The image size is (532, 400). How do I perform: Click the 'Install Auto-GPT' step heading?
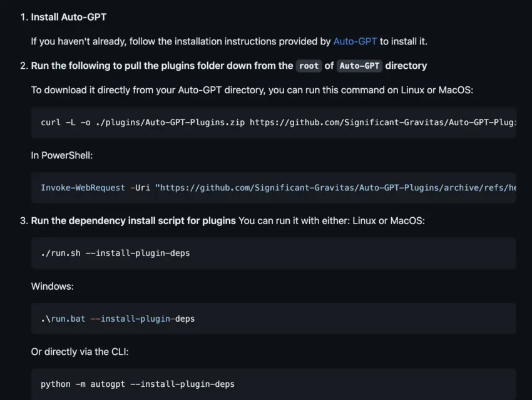[x=69, y=17]
